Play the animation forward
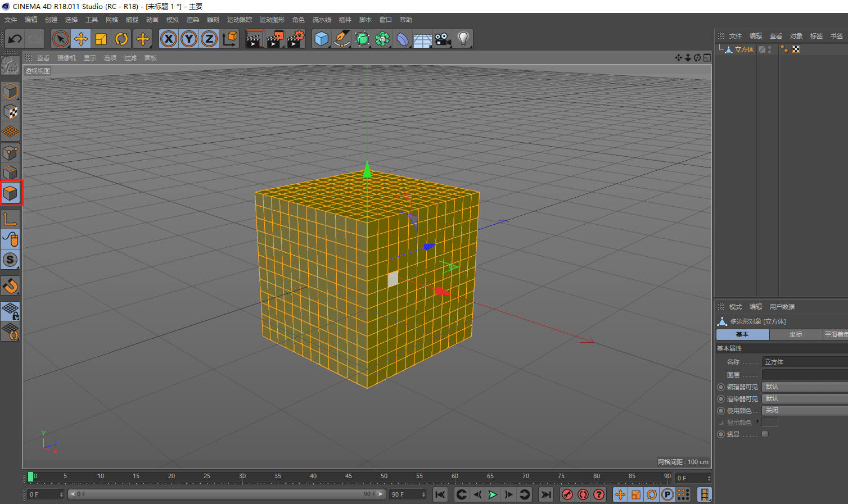This screenshot has height=504, width=848. (x=493, y=494)
